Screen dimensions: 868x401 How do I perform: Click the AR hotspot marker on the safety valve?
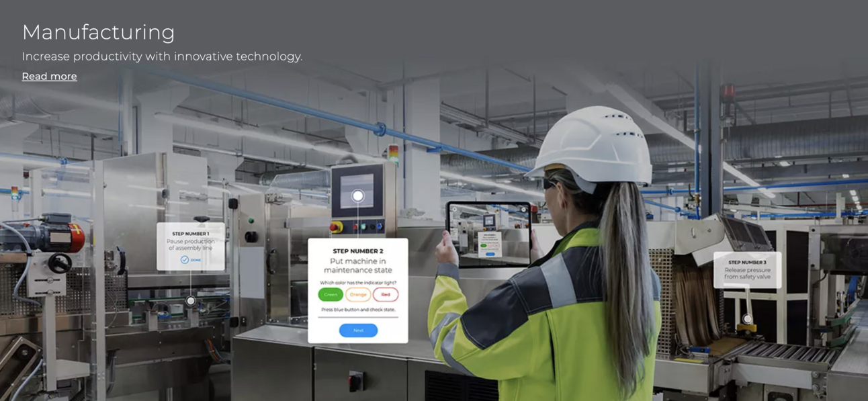[x=747, y=319]
